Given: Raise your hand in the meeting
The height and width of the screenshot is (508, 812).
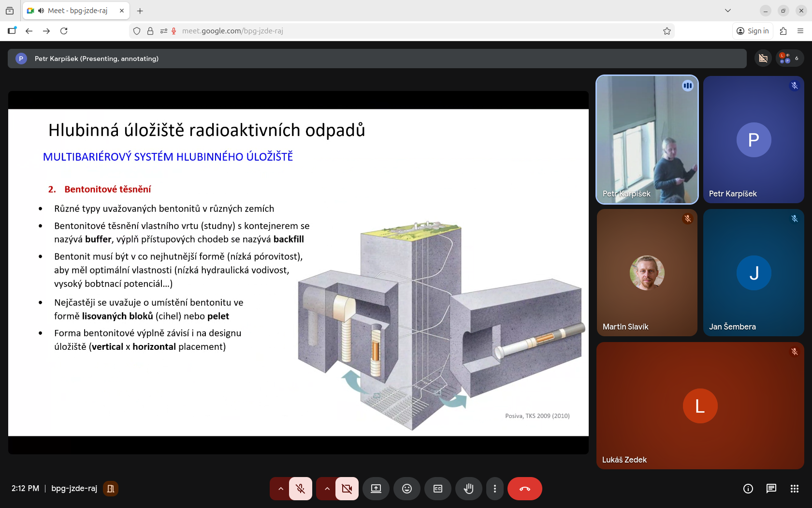Looking at the screenshot, I should (468, 489).
